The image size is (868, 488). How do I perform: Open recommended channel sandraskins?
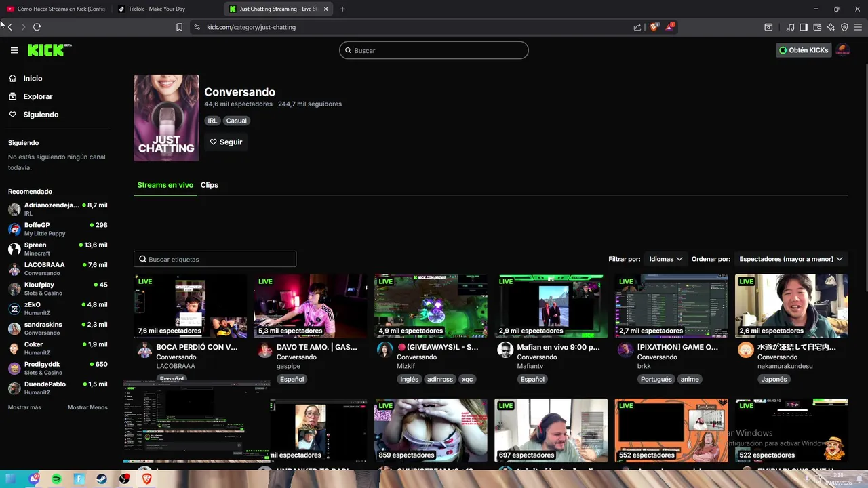(x=58, y=328)
